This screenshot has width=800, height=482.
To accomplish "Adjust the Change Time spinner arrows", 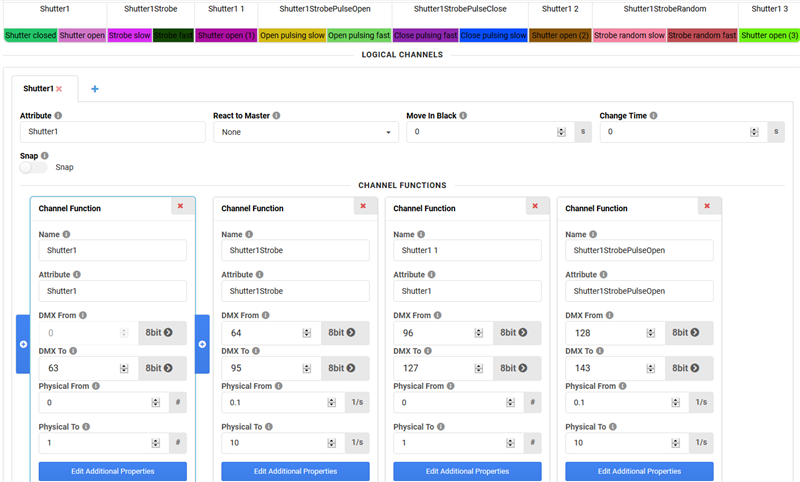I will coord(755,132).
